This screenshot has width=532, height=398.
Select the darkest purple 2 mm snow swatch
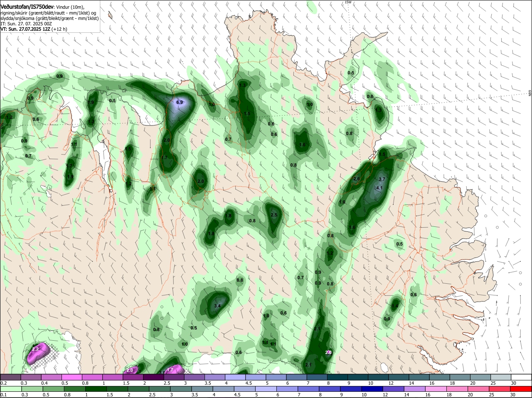[154, 377]
